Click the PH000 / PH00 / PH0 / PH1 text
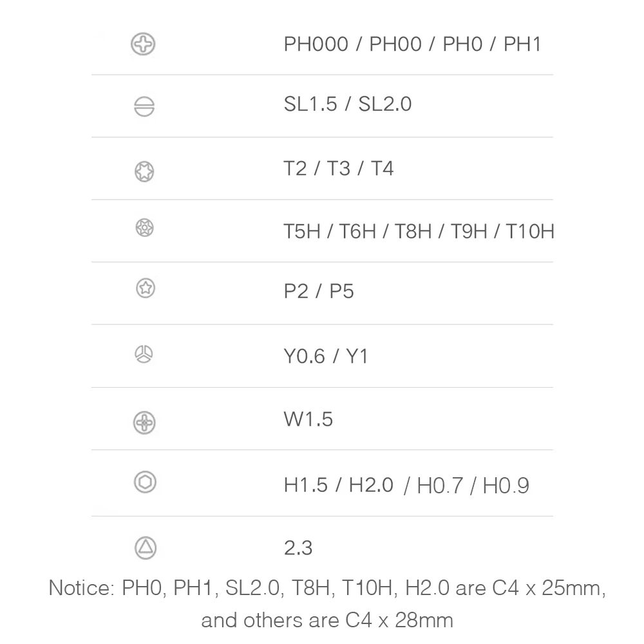 (412, 44)
